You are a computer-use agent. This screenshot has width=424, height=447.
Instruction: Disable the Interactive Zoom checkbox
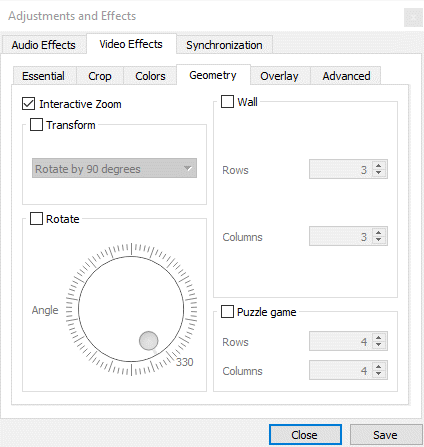tap(28, 104)
